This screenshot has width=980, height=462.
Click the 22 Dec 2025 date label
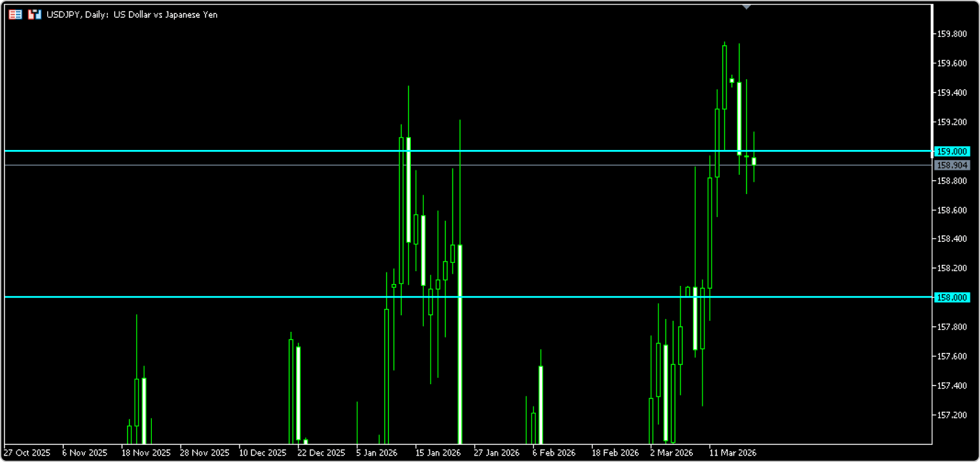click(321, 452)
